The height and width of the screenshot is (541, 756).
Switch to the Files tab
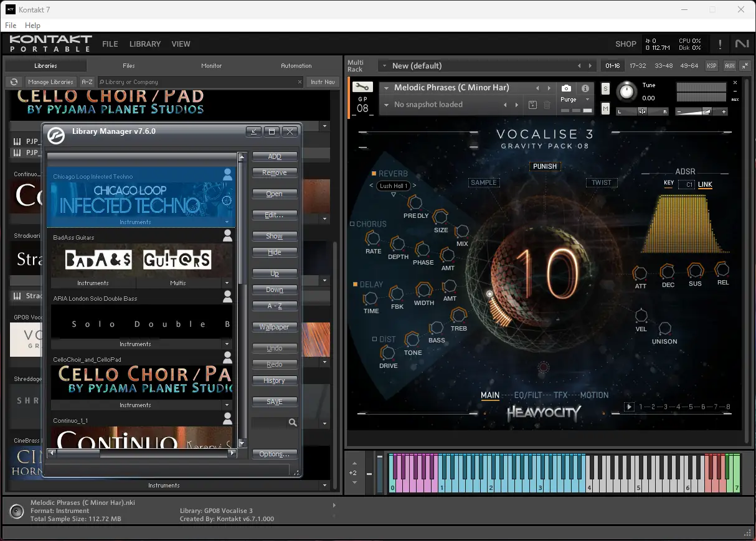(128, 65)
